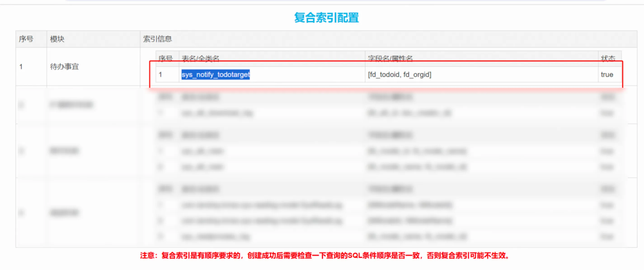644x270 pixels.
Task: Click the red 注意 warning text at the bottom
Action: (x=325, y=256)
